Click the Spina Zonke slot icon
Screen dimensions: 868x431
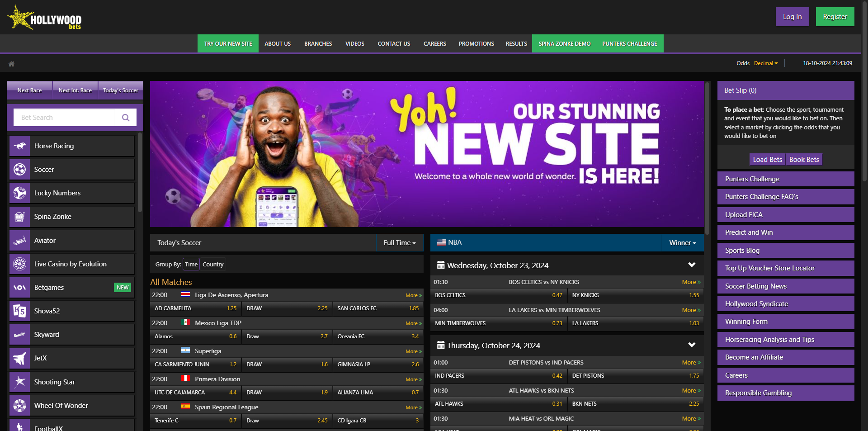pos(19,217)
